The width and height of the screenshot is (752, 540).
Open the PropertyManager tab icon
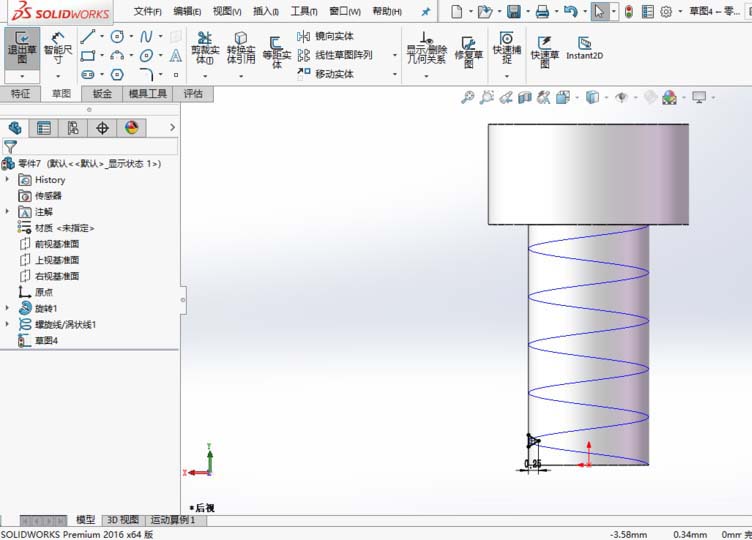coord(44,128)
